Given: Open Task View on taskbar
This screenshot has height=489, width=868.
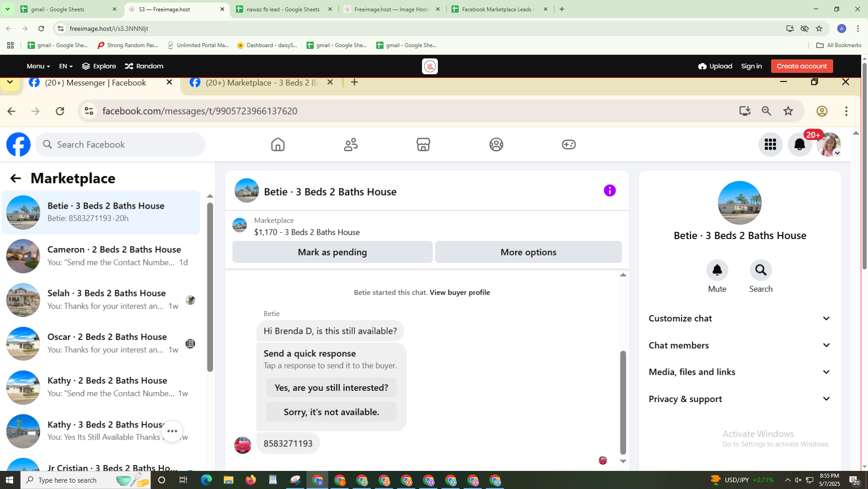Looking at the screenshot, I should [183, 480].
